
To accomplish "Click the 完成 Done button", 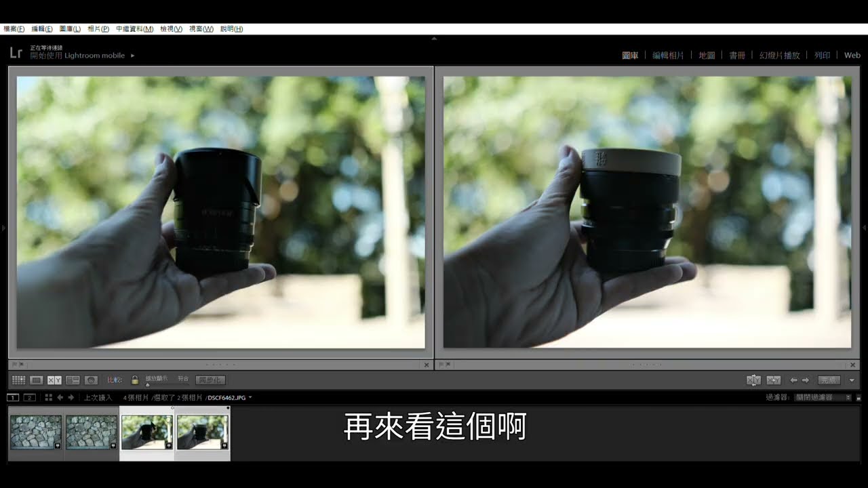I will pyautogui.click(x=829, y=380).
